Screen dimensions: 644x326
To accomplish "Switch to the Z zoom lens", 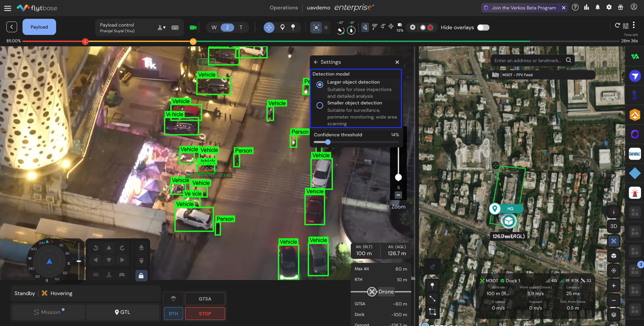I will 227,28.
